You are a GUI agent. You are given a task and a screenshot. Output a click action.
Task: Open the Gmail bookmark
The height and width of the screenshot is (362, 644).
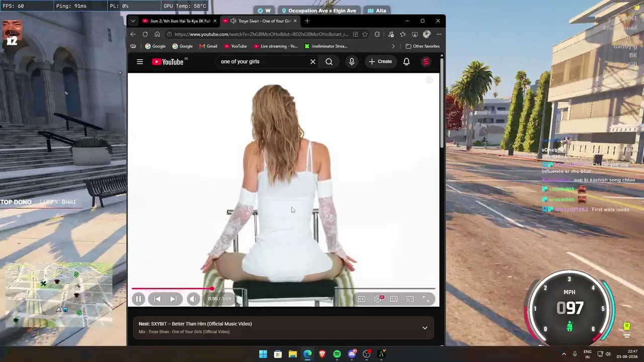208,46
